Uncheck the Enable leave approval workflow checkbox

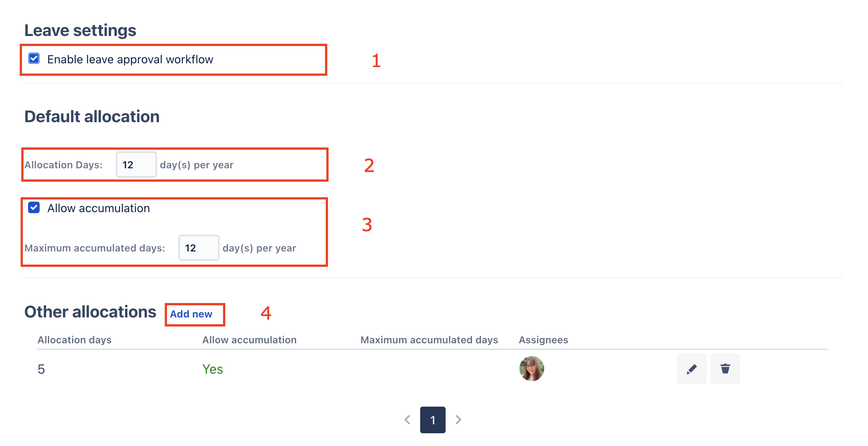point(34,58)
